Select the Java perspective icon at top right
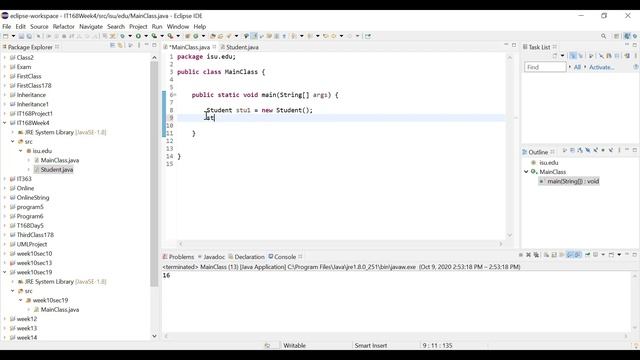640x360 pixels. [x=627, y=36]
